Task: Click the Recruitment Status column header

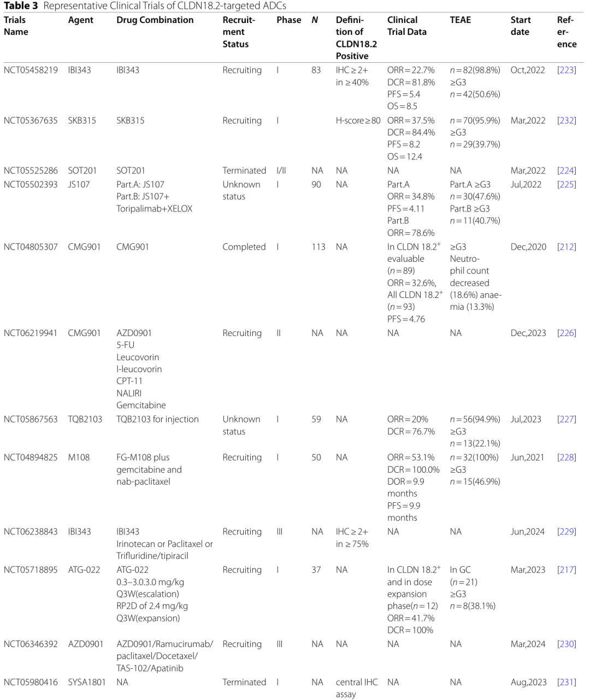Action: click(239, 32)
